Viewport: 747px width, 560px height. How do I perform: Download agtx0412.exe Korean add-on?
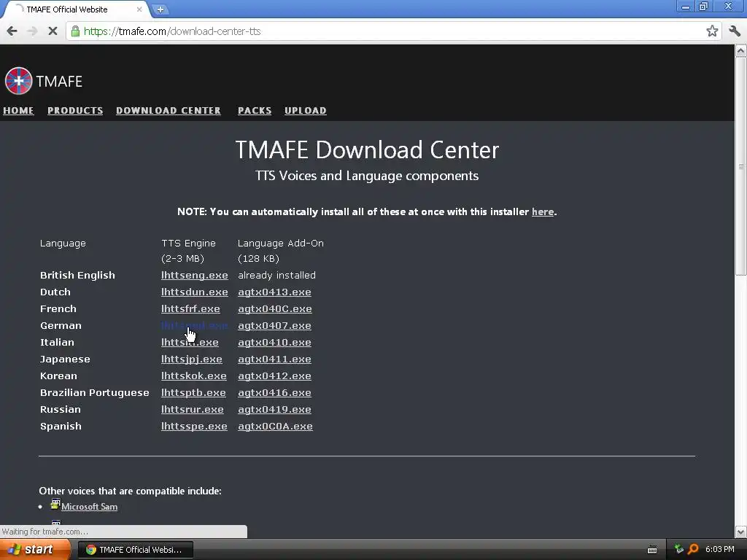[274, 376]
